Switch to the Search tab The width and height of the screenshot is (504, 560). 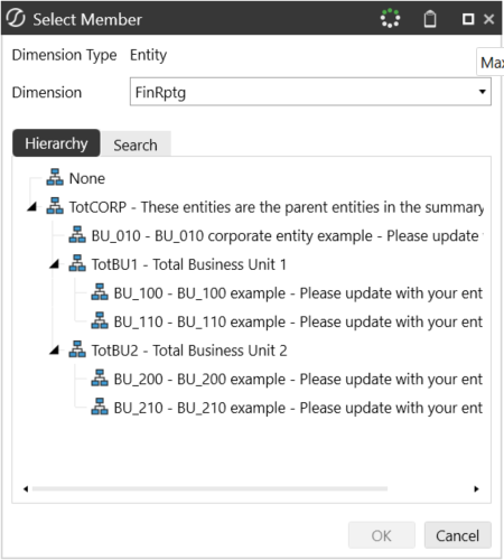135,144
